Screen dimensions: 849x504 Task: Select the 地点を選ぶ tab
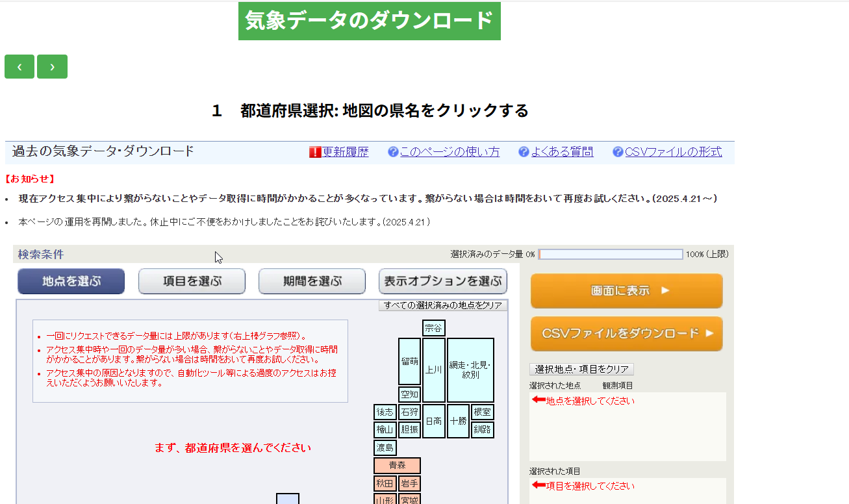71,281
